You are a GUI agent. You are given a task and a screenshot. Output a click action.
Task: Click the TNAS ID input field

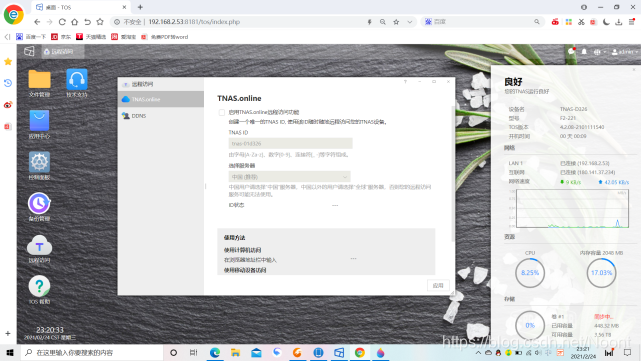click(290, 144)
